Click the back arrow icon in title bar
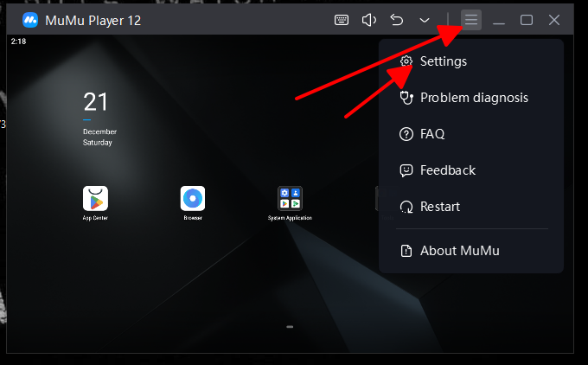Image resolution: width=588 pixels, height=365 pixels. pyautogui.click(x=396, y=20)
